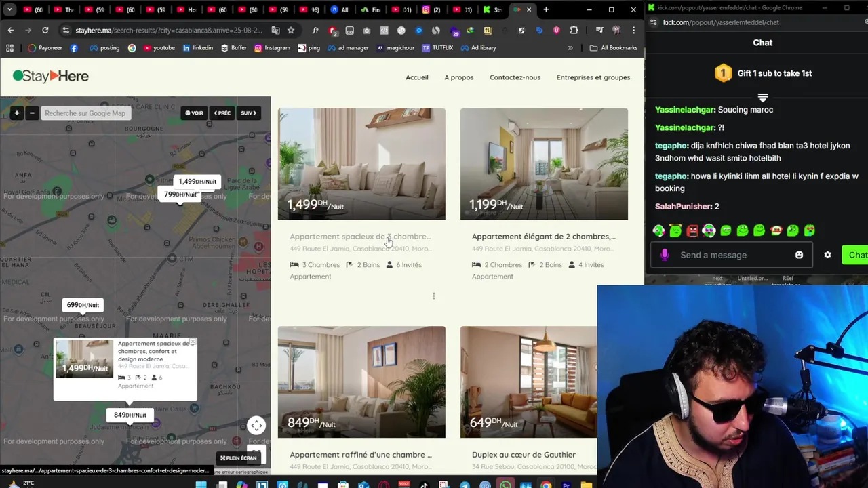Open the Google bookmark icon
The height and width of the screenshot is (488, 868).
[x=132, y=48]
